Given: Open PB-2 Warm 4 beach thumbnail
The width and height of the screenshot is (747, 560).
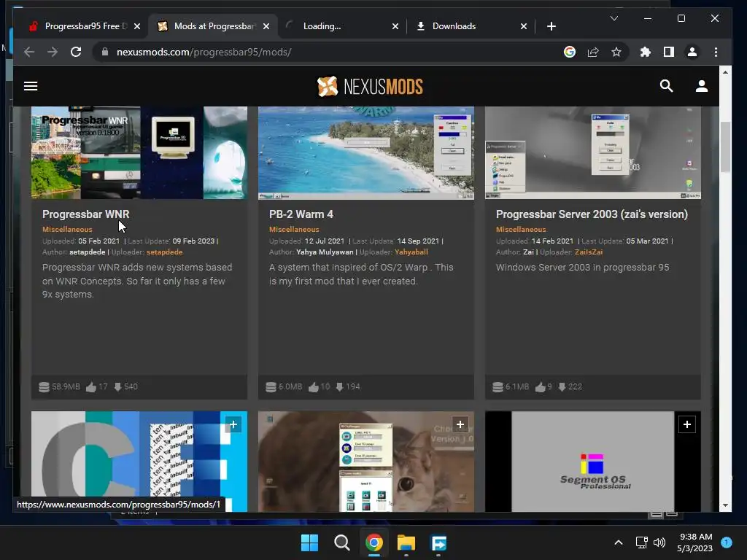Looking at the screenshot, I should (366, 152).
